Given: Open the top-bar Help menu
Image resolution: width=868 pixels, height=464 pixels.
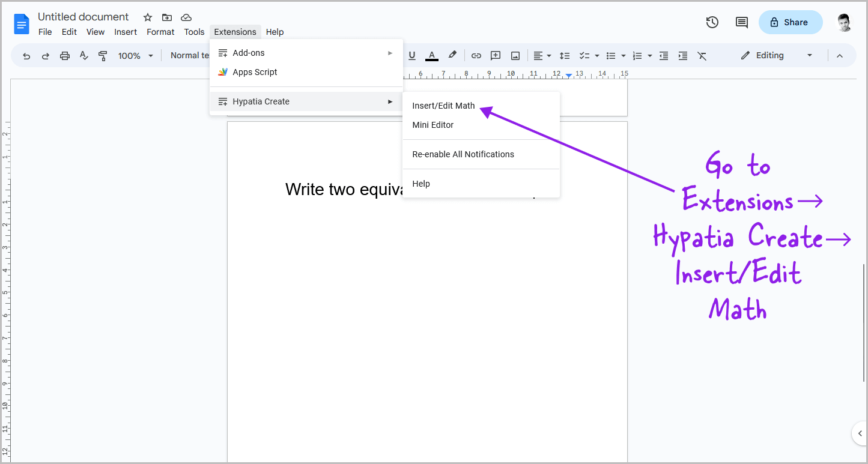Looking at the screenshot, I should [x=275, y=32].
